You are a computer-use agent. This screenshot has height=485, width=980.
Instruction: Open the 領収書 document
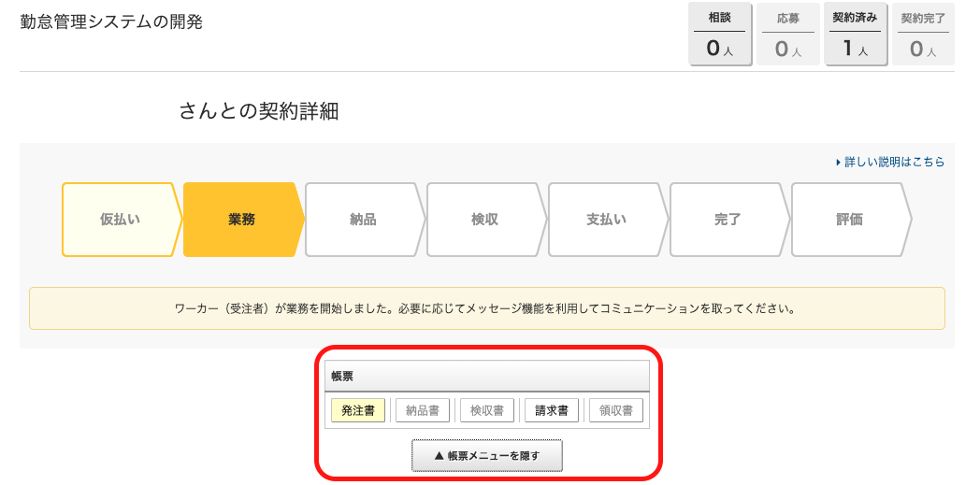[616, 410]
